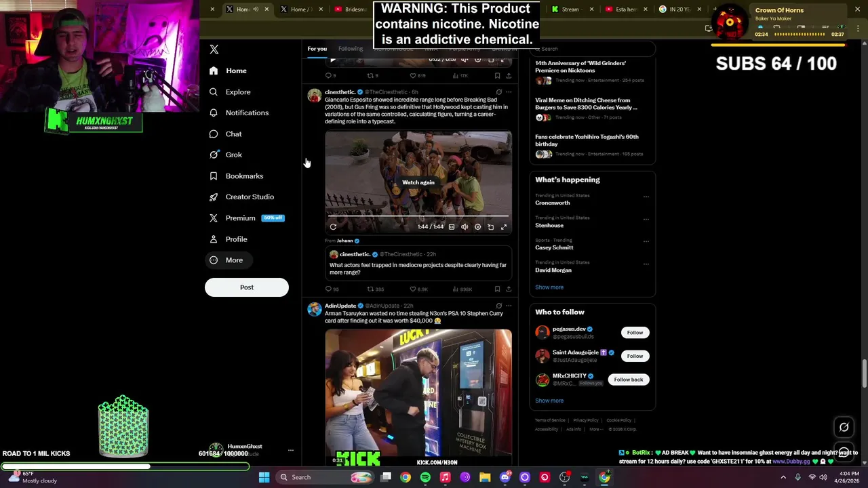The width and height of the screenshot is (868, 488).
Task: Bookmark the cinesthetic post
Action: click(x=497, y=289)
